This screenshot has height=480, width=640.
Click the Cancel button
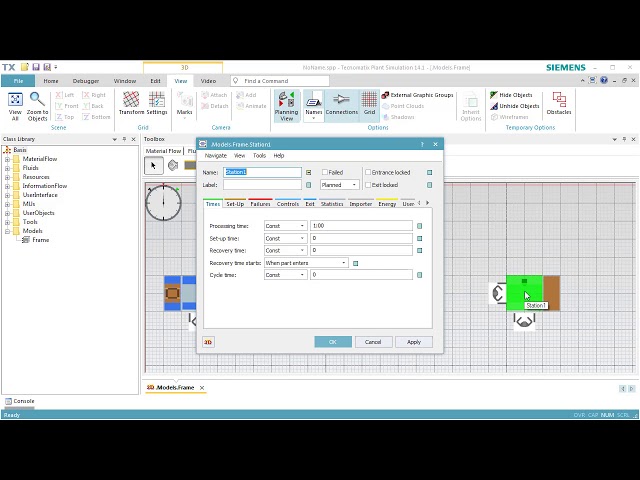373,342
